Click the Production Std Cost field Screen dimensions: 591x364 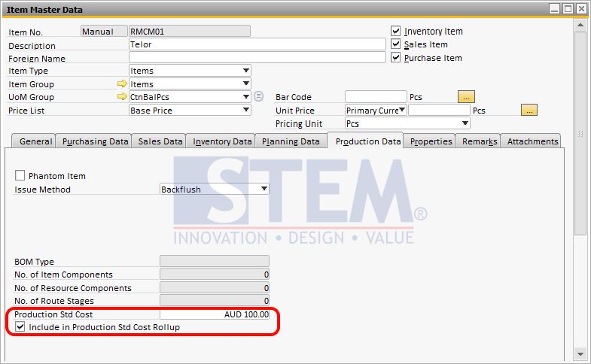click(215, 314)
